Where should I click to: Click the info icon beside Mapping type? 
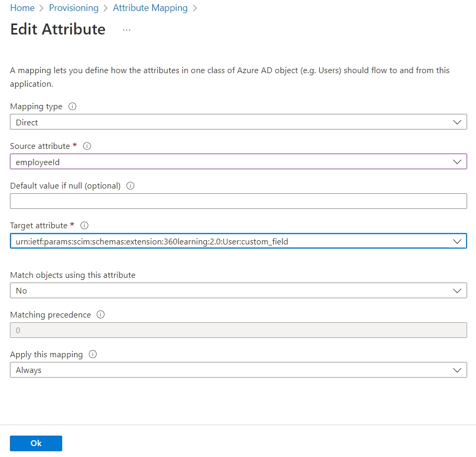pyautogui.click(x=72, y=106)
